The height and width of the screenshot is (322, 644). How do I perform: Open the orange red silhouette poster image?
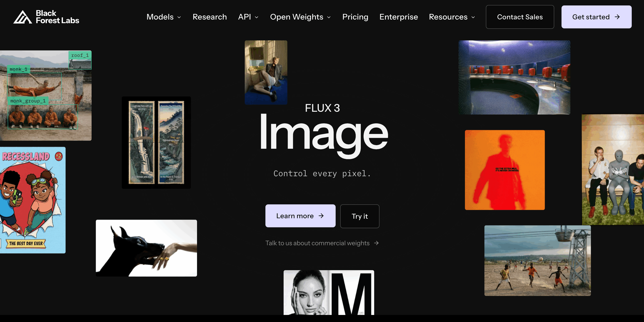click(505, 170)
